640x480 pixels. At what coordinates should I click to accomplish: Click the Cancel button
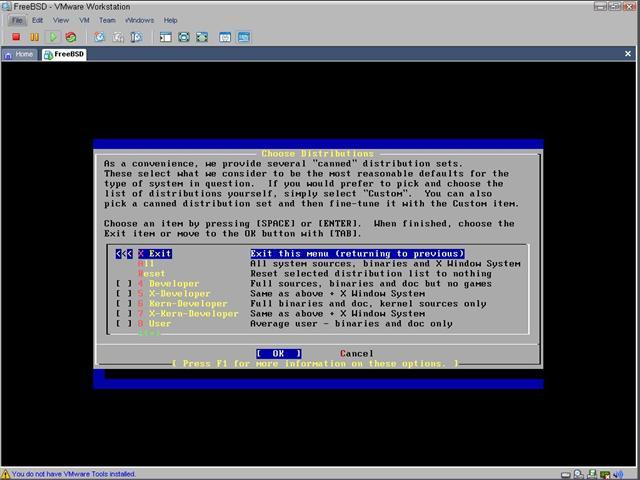click(357, 353)
